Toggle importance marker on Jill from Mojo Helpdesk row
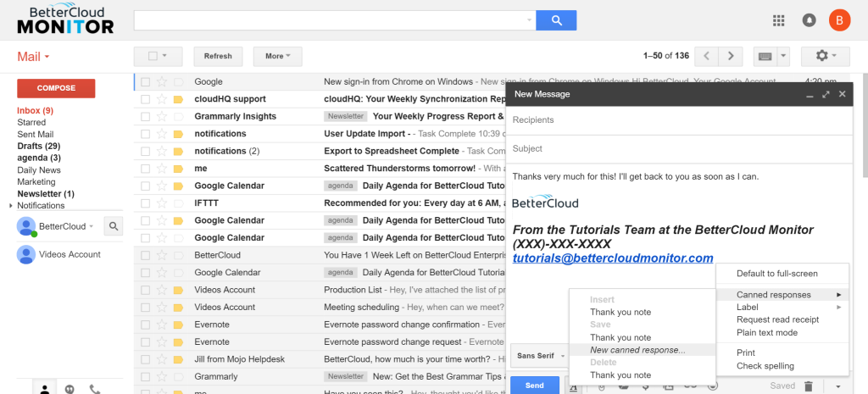The width and height of the screenshot is (868, 394). (178, 360)
